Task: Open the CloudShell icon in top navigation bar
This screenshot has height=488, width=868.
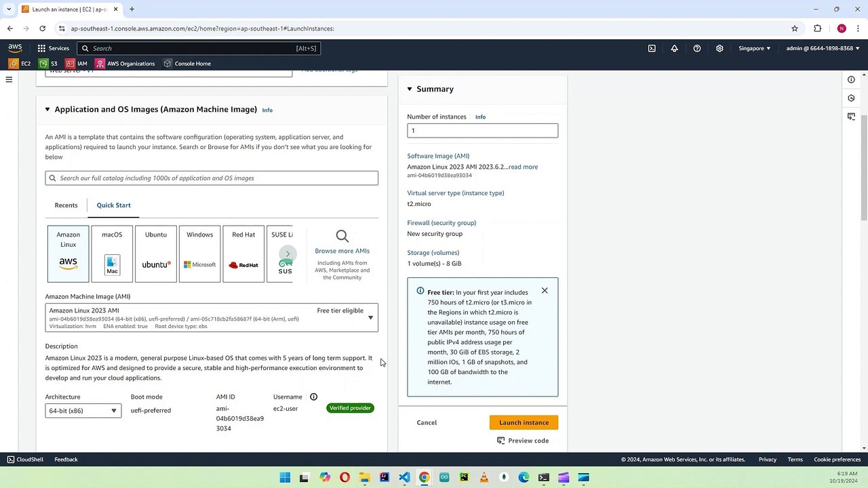Action: pyautogui.click(x=652, y=48)
